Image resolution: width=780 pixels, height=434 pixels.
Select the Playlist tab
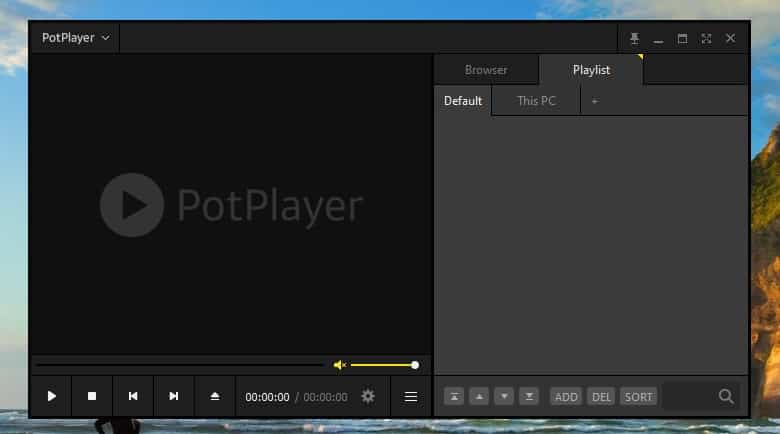pyautogui.click(x=591, y=70)
